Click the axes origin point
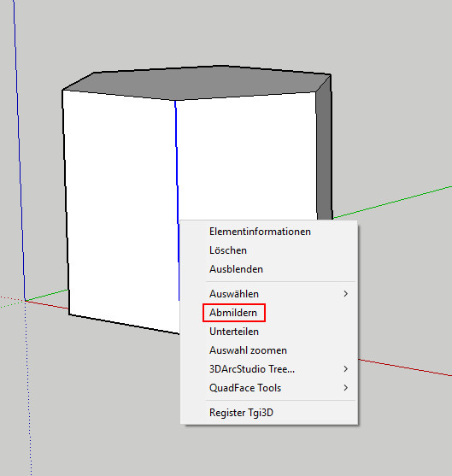The height and width of the screenshot is (476, 452). tap(25, 301)
